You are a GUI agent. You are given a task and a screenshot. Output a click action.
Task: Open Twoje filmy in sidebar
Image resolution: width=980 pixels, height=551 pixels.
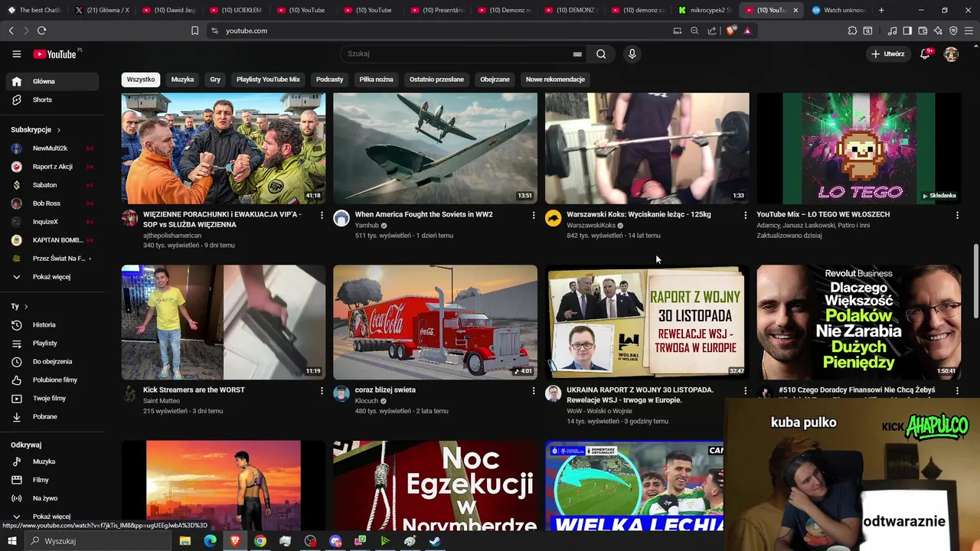(x=51, y=399)
